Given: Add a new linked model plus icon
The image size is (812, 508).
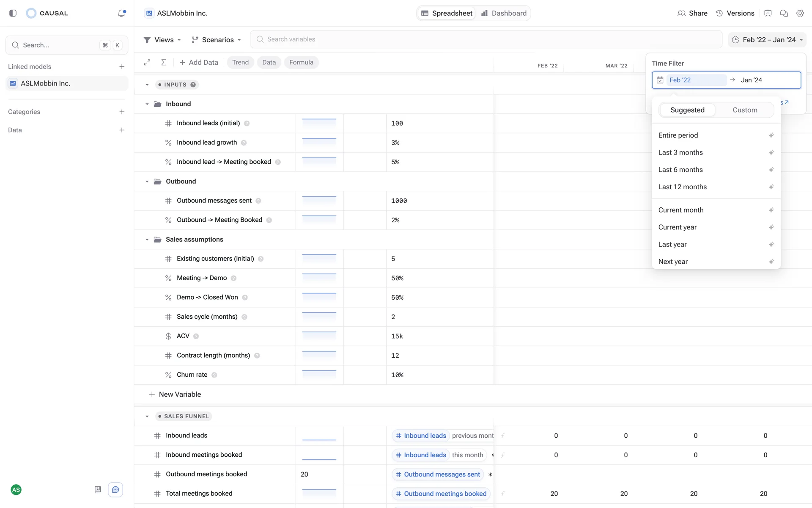Looking at the screenshot, I should [x=122, y=66].
